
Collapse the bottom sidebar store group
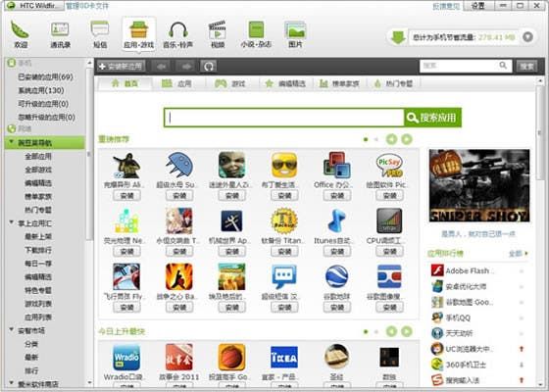click(12, 383)
